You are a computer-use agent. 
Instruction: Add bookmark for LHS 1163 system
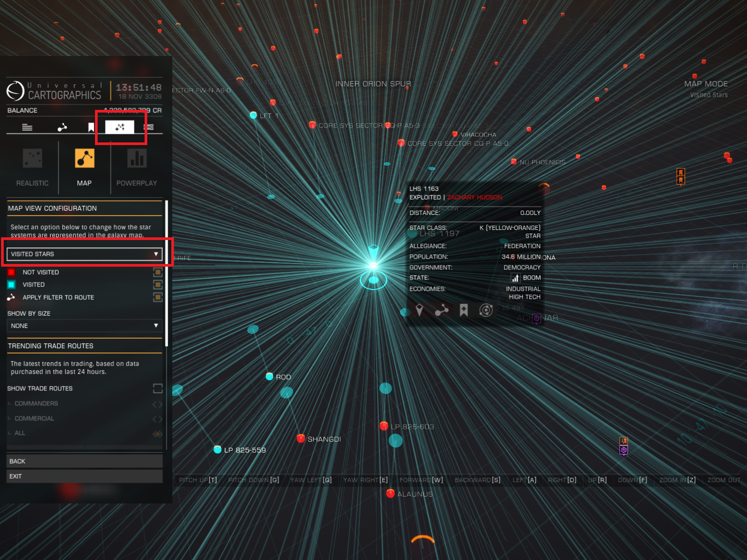[464, 310]
